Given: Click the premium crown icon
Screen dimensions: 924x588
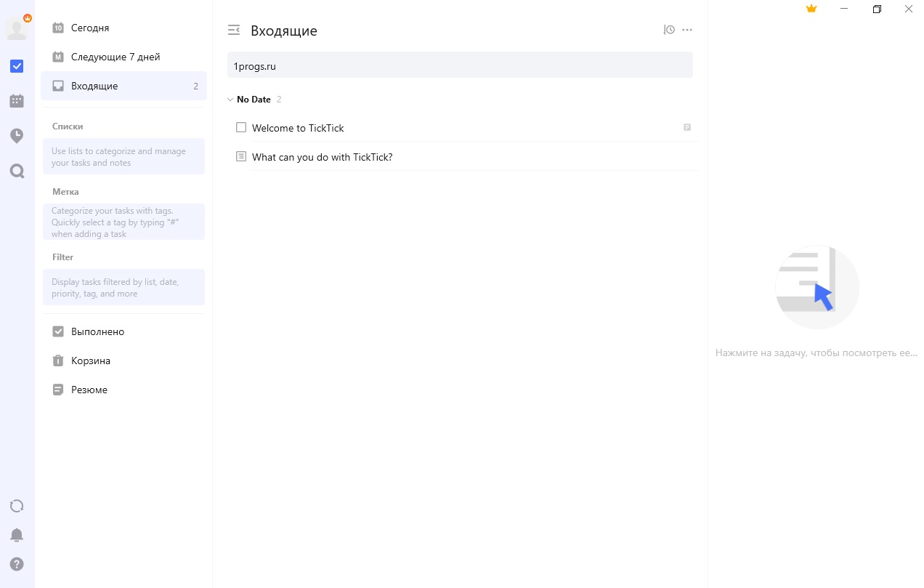Looking at the screenshot, I should point(811,9).
